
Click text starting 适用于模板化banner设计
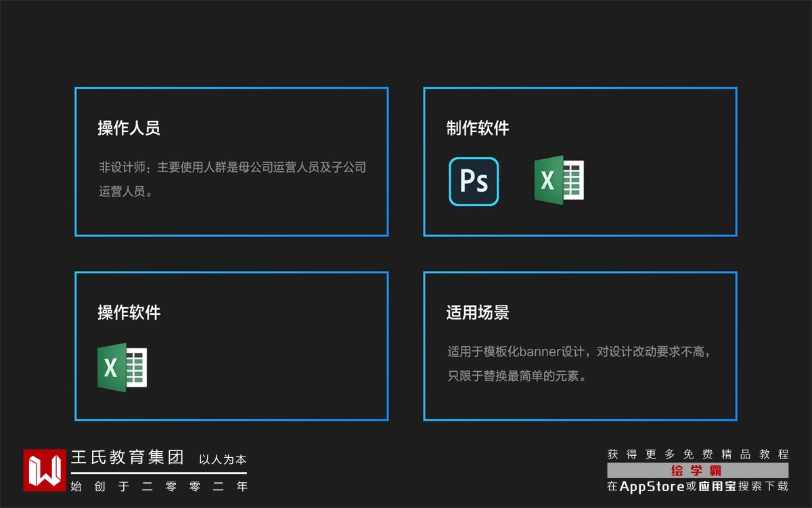(x=579, y=352)
